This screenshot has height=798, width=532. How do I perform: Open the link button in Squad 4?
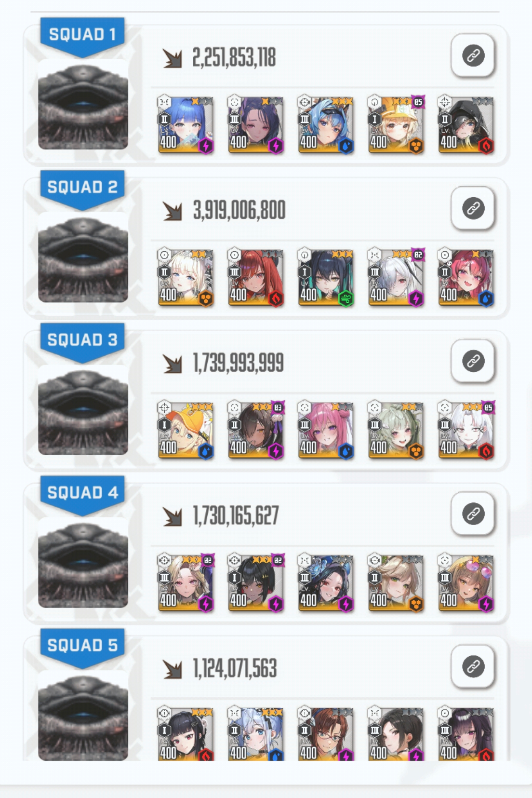(473, 514)
